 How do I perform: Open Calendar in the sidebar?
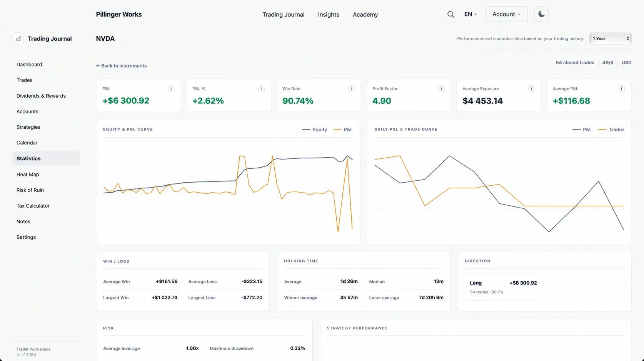(x=46, y=143)
